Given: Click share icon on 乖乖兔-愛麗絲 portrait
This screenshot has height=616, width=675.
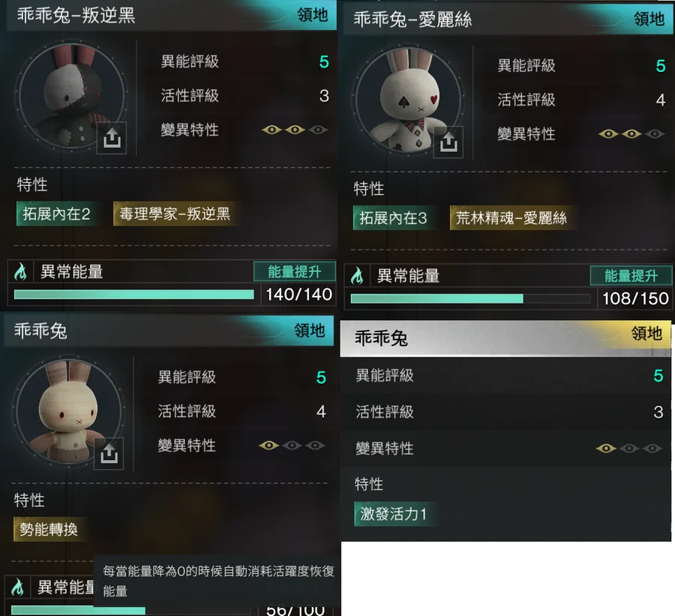Looking at the screenshot, I should tap(448, 142).
